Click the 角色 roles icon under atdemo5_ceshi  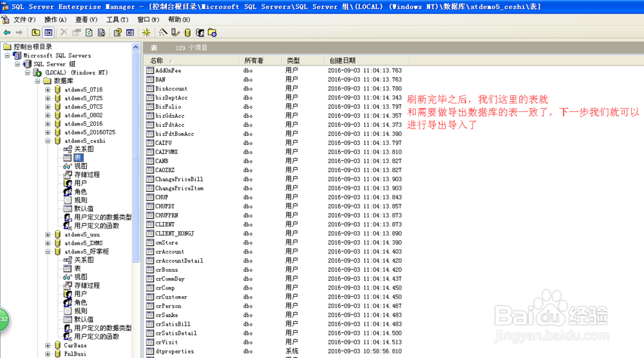[68, 191]
